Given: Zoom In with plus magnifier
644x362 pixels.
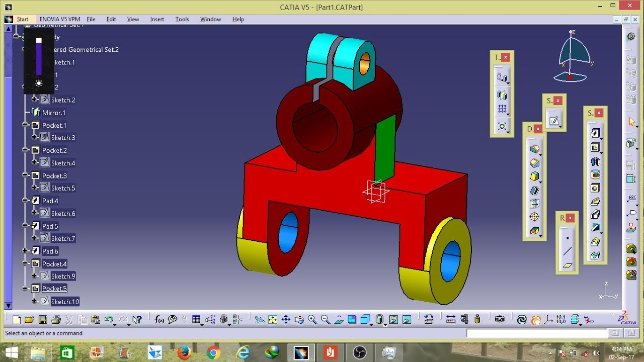Looking at the screenshot, I should [312, 319].
